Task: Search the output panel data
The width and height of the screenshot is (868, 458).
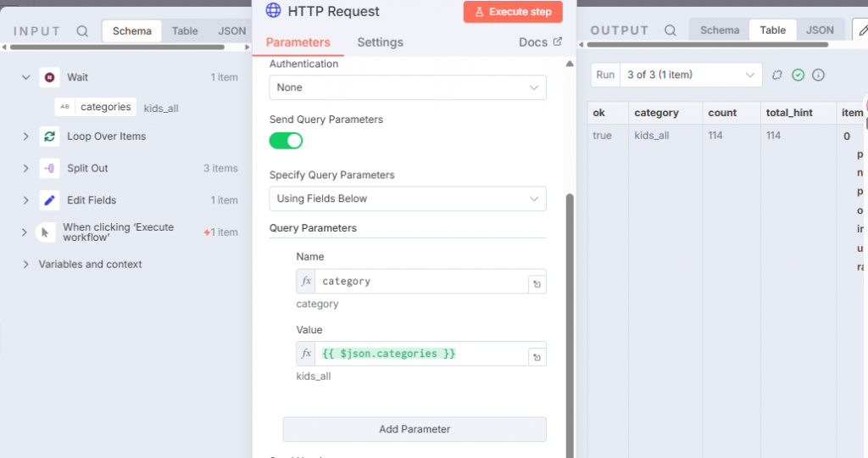Action: (x=670, y=31)
